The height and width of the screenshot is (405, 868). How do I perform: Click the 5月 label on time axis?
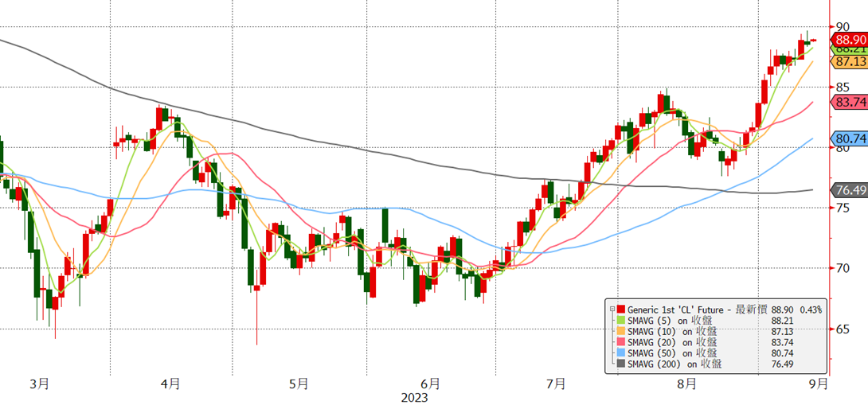(299, 383)
